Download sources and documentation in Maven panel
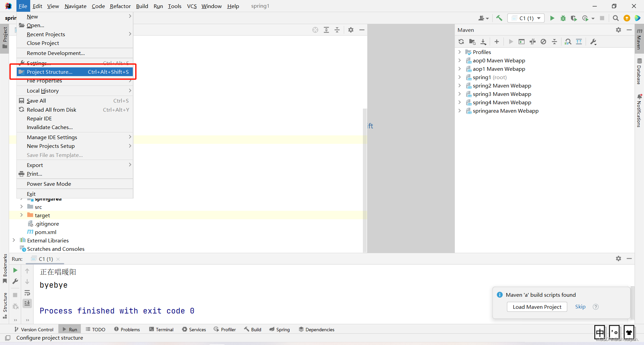The width and height of the screenshot is (644, 345). [x=483, y=42]
